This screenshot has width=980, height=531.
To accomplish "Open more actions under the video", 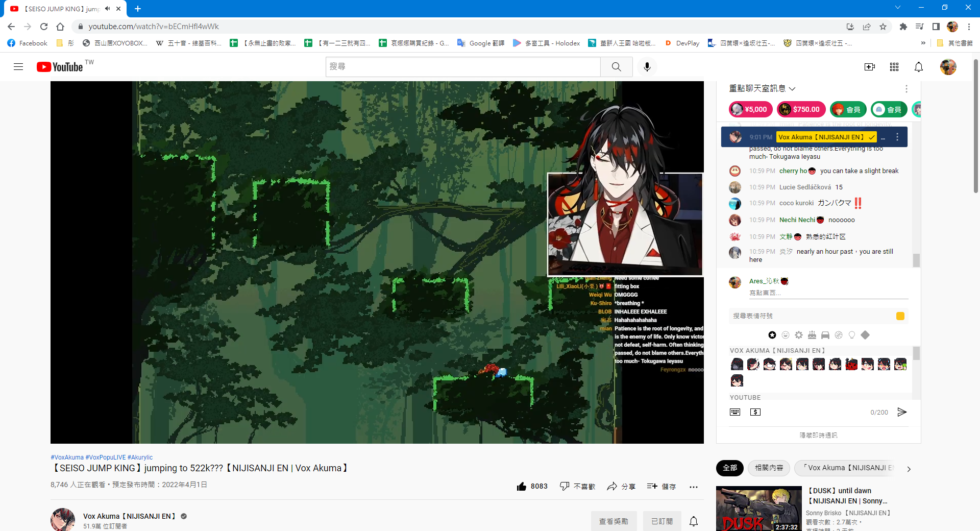I will [x=694, y=487].
